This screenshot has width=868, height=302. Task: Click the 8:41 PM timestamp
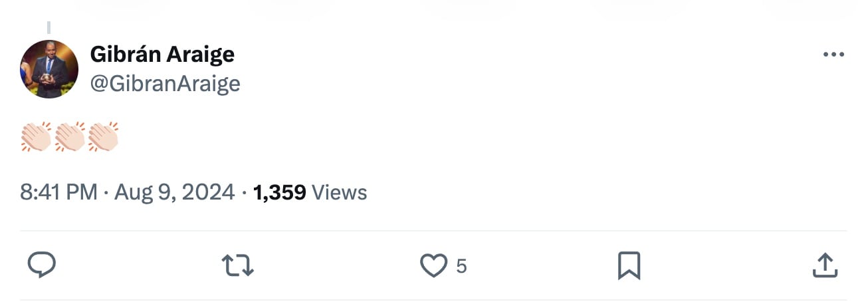click(59, 193)
